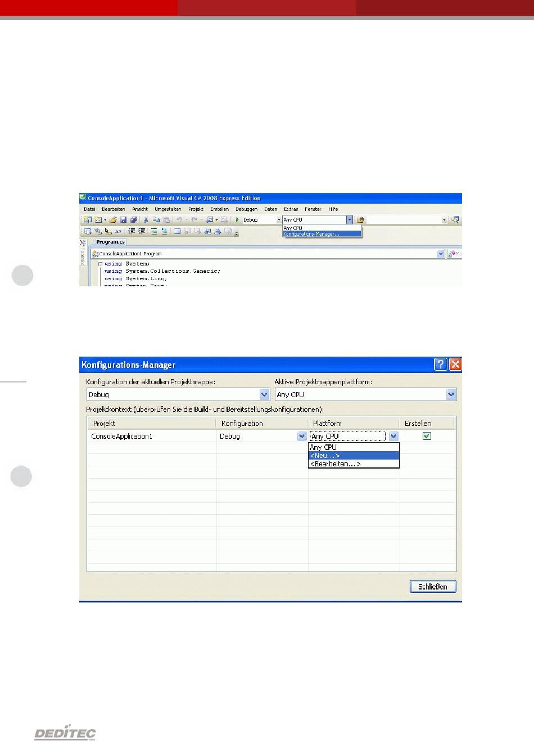Click the Paste clipboard icon

click(x=166, y=220)
